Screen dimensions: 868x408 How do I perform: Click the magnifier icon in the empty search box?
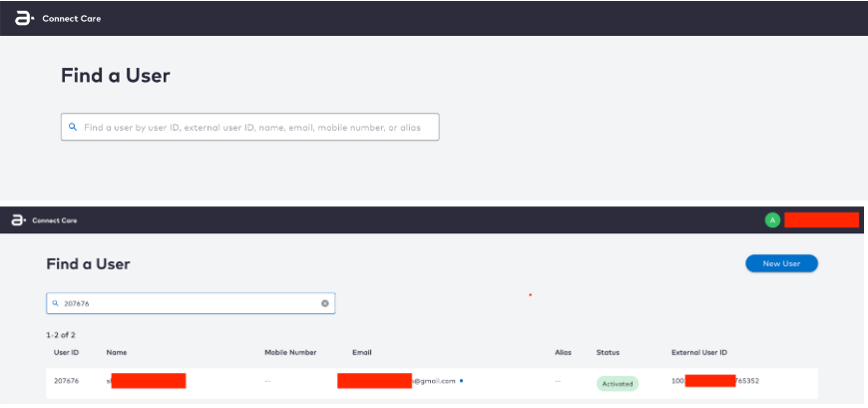pyautogui.click(x=73, y=127)
